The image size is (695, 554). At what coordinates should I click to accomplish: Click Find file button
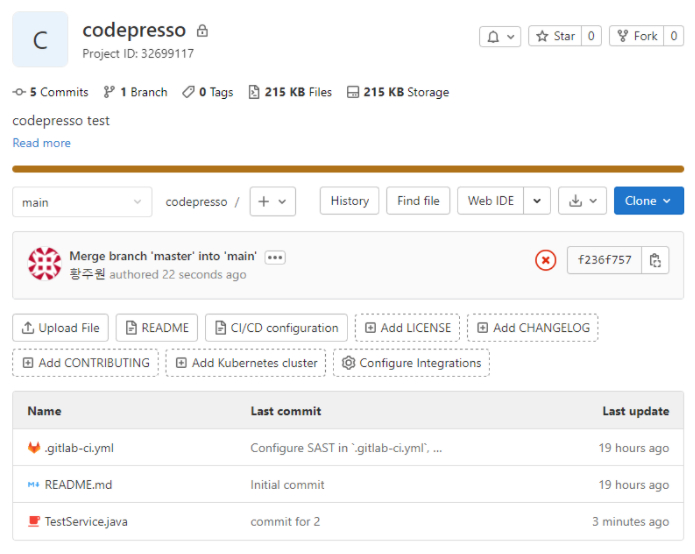click(x=418, y=201)
